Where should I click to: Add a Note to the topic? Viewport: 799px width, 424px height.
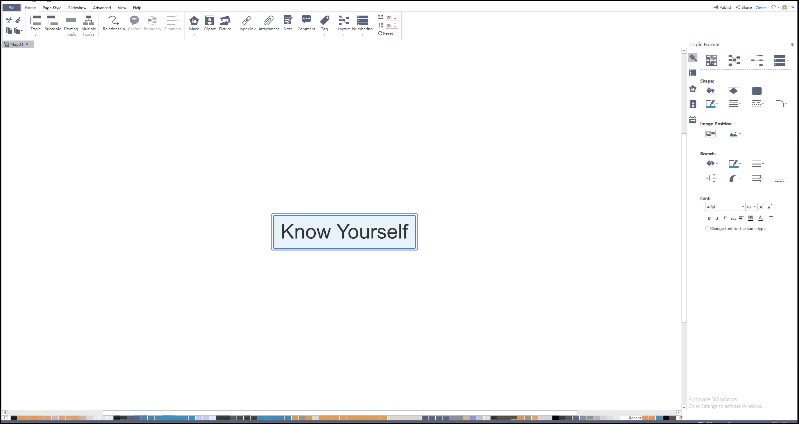[x=288, y=23]
